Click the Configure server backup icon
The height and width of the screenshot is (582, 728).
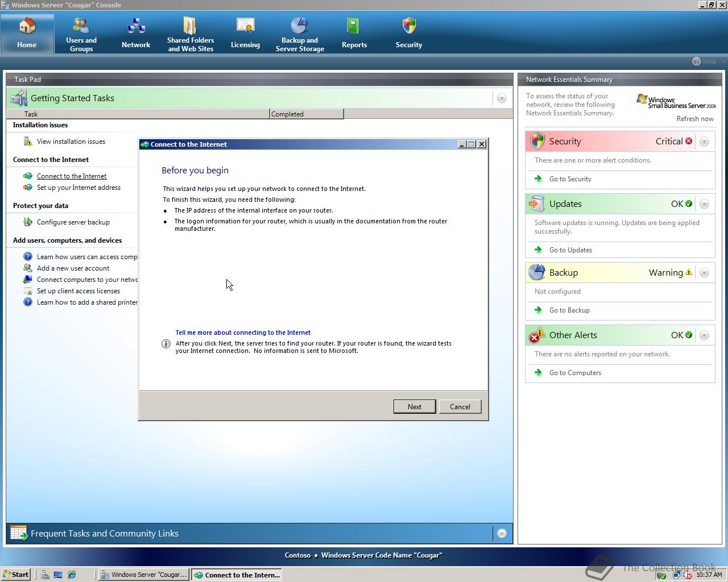[28, 222]
